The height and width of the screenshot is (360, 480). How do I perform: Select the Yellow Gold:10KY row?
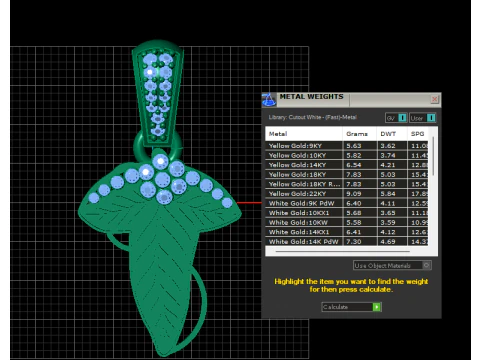point(347,155)
